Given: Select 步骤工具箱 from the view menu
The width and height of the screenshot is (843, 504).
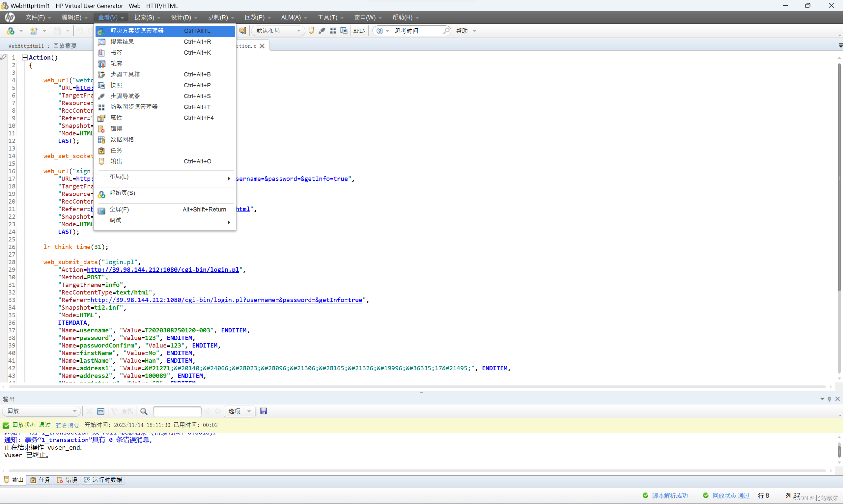Looking at the screenshot, I should (x=125, y=74).
